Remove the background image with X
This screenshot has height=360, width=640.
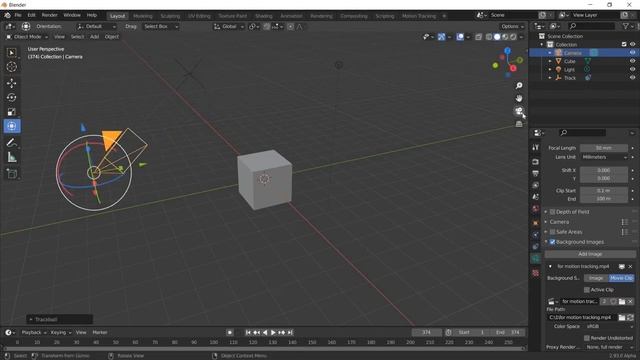click(x=630, y=267)
